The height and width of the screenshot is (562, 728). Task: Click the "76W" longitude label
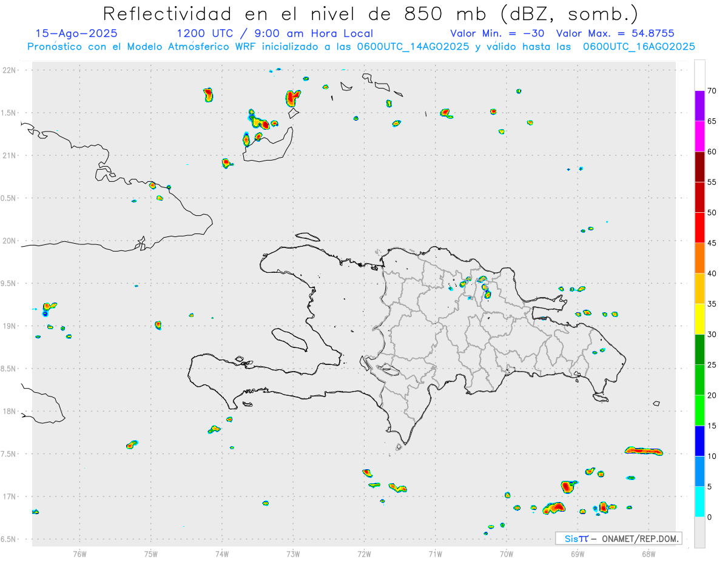click(x=79, y=554)
